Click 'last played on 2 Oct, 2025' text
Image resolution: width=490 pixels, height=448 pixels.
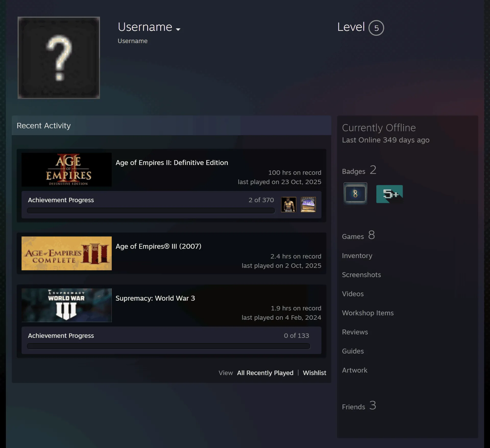(281, 266)
